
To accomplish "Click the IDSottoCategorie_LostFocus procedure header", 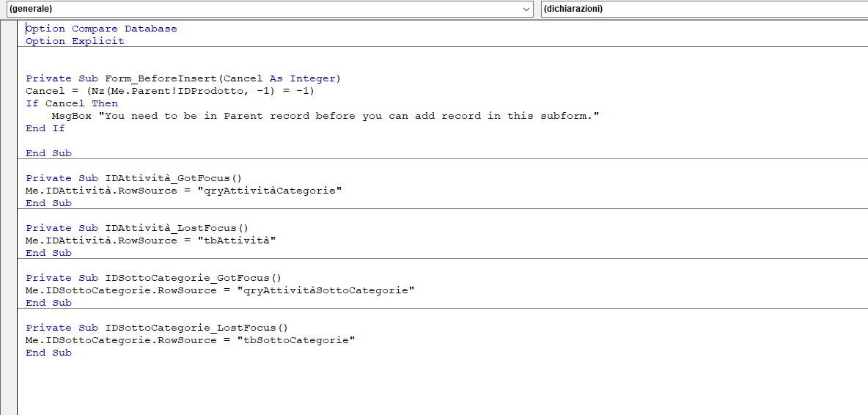I will (x=157, y=328).
